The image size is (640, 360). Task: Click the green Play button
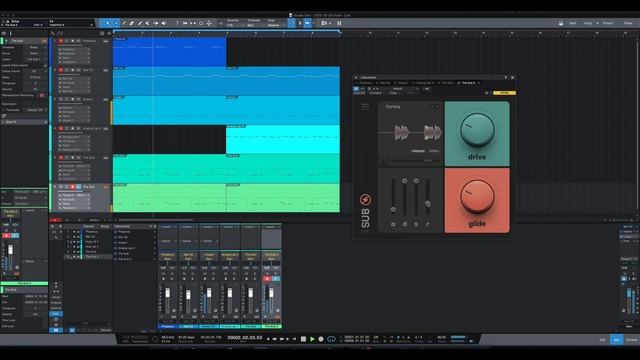pyautogui.click(x=312, y=339)
